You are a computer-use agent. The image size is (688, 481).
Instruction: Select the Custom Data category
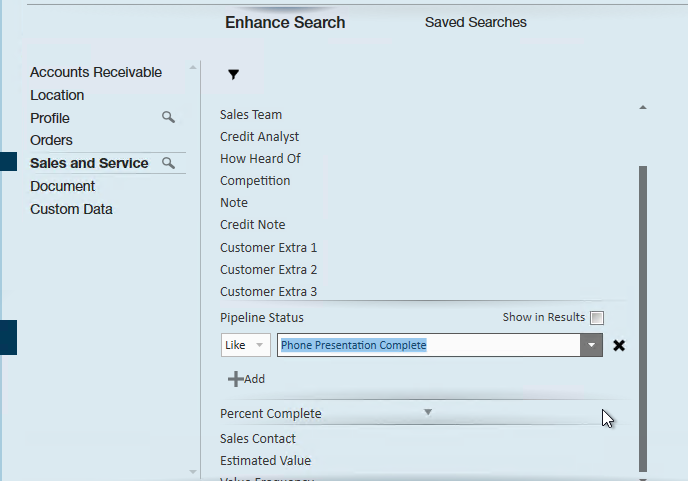(71, 209)
